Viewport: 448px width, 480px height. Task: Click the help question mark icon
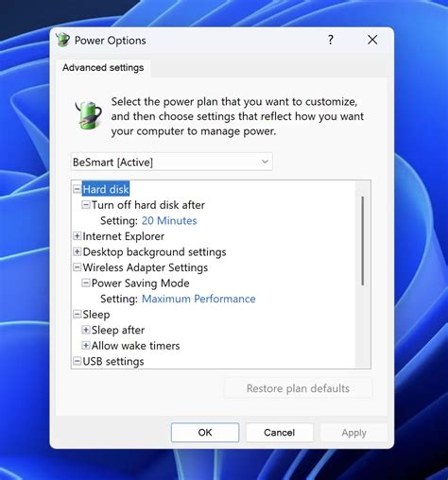pos(331,40)
